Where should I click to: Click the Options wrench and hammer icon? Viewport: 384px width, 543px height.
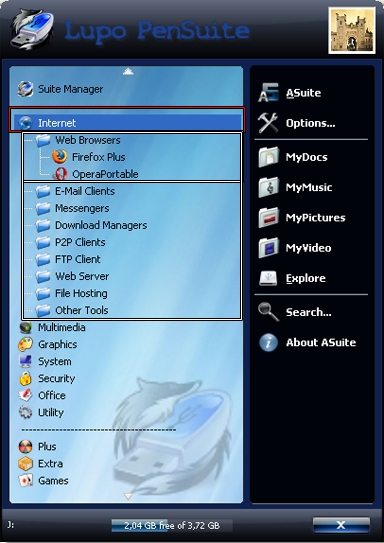click(x=268, y=123)
